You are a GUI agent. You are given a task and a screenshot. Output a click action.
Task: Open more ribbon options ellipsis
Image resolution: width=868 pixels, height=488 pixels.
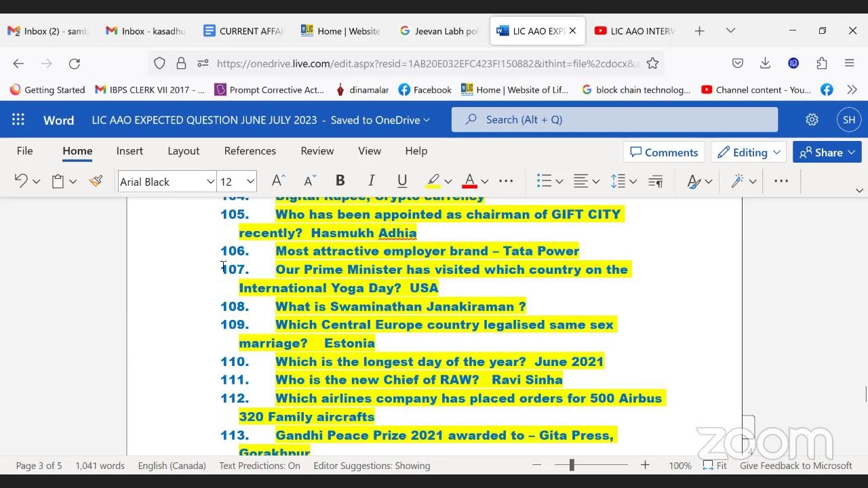coord(781,181)
